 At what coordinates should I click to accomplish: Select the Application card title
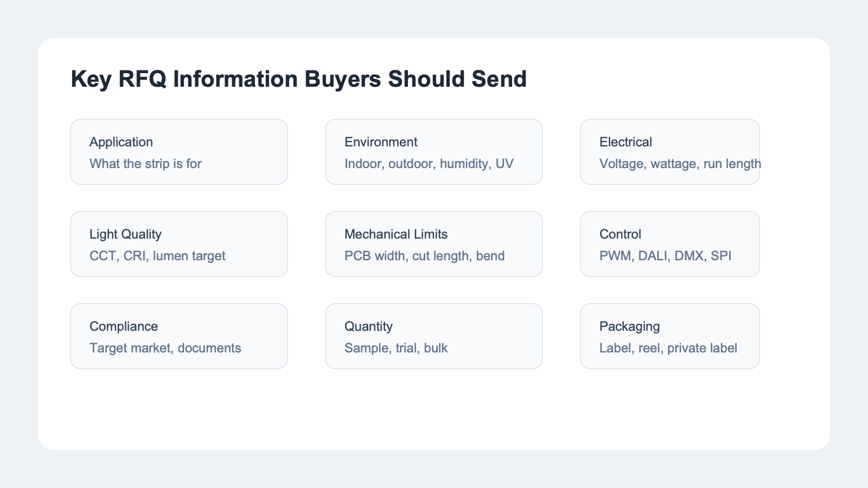pos(121,142)
